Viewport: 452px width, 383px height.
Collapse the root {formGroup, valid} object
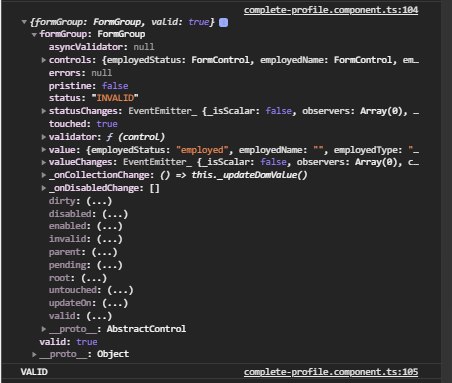tap(24, 22)
